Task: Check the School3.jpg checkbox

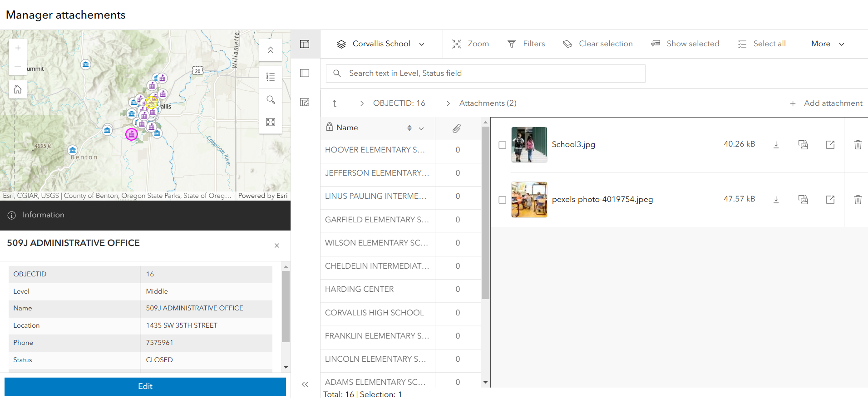Action: (x=502, y=145)
